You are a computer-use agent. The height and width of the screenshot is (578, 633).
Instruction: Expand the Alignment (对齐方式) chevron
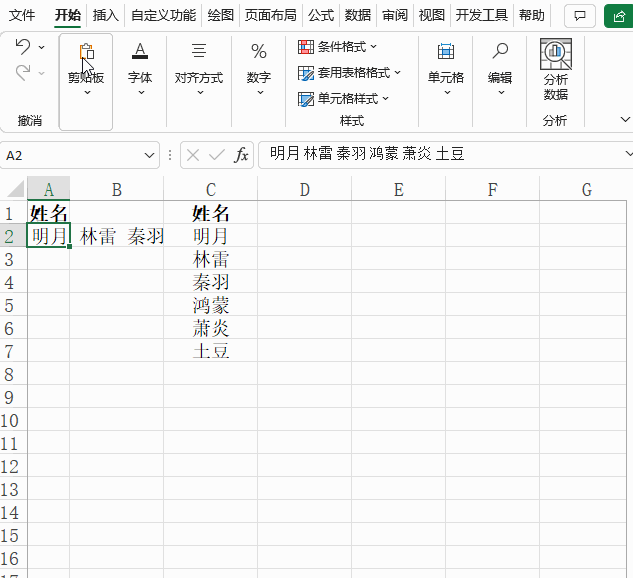[200, 93]
